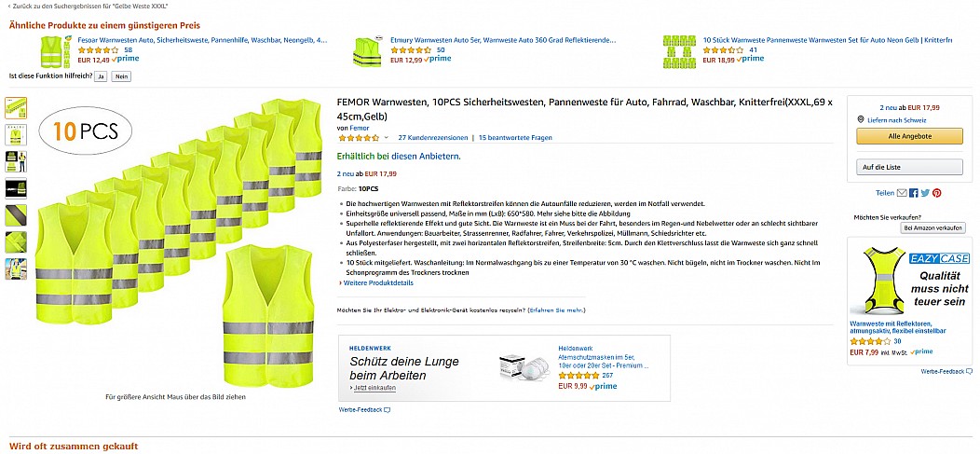
Task: Add item with Auf die Liste
Action: click(x=909, y=167)
